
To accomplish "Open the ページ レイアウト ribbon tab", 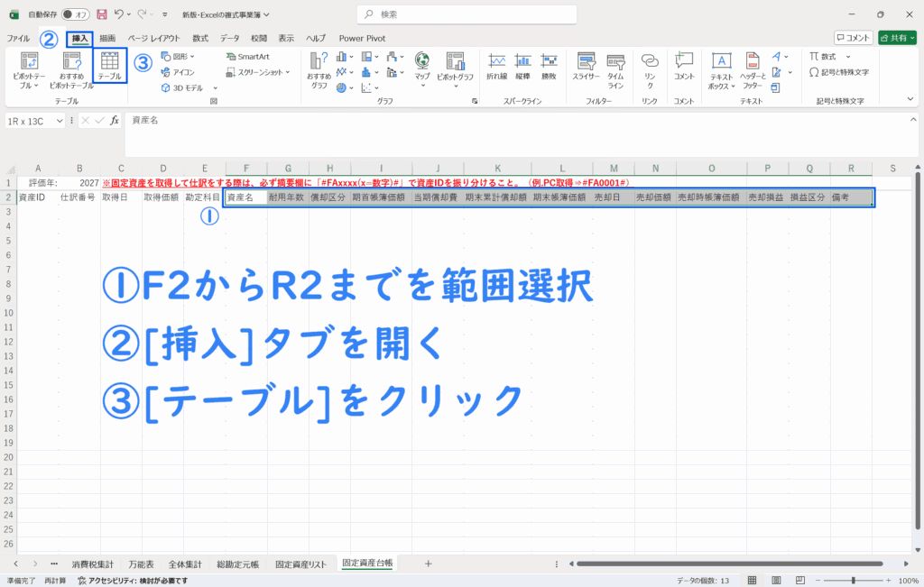I will (x=153, y=38).
